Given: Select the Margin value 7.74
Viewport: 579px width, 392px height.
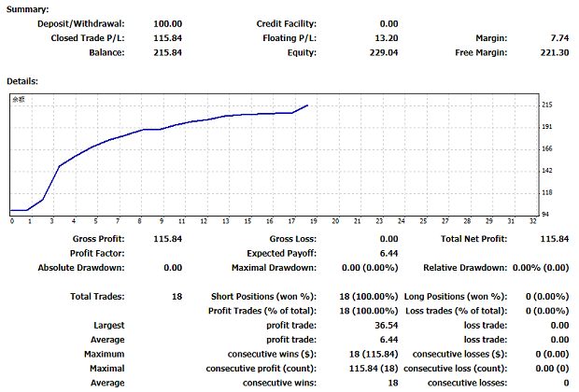Looking at the screenshot, I should [558, 38].
